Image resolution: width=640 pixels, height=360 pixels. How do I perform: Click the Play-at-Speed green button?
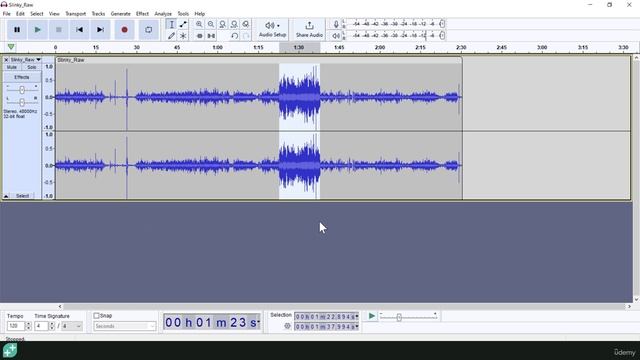371,316
